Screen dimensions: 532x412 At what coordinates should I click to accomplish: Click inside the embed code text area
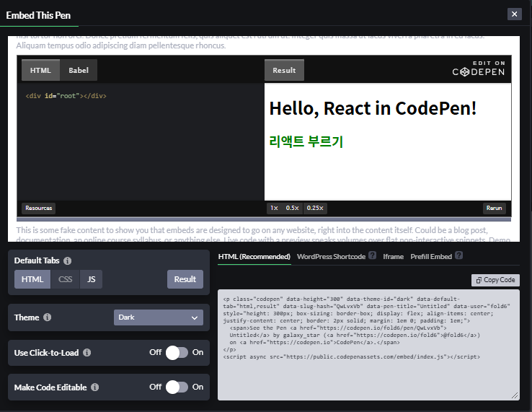[368, 345]
